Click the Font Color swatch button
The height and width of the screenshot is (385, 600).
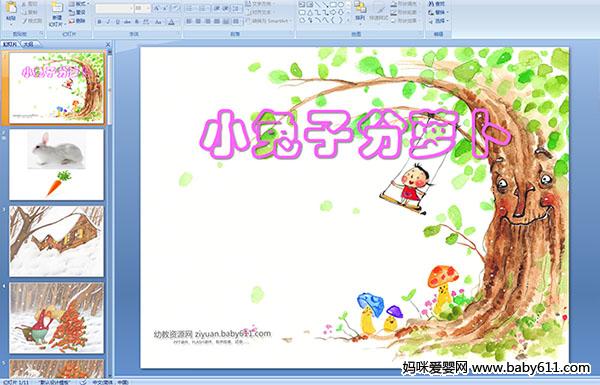(171, 22)
